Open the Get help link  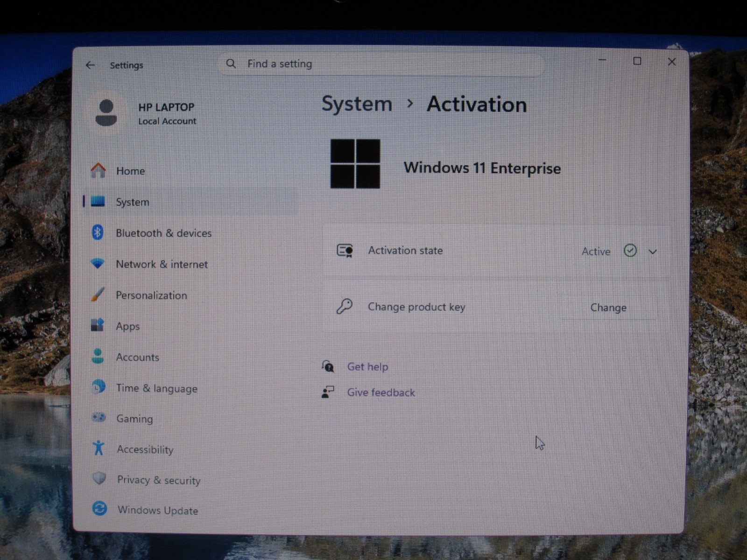[x=367, y=367]
